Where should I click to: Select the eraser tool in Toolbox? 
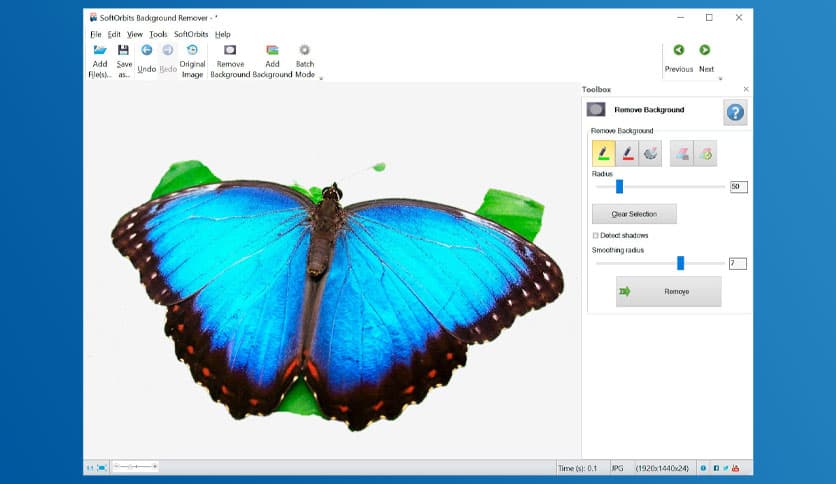pos(650,154)
